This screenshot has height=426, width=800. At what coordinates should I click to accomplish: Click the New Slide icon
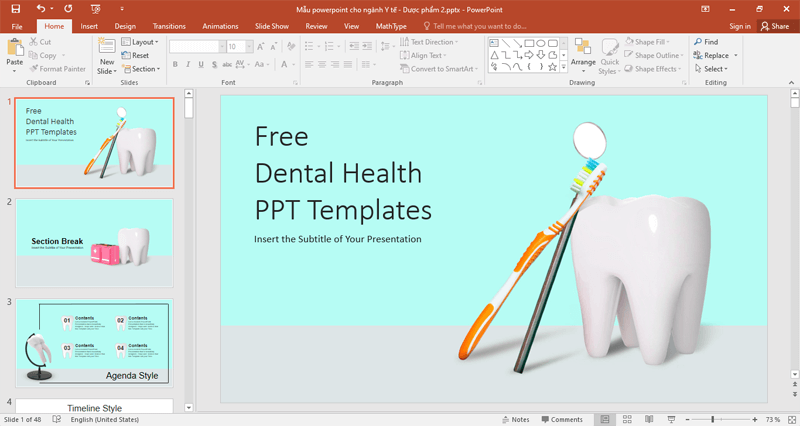point(107,45)
